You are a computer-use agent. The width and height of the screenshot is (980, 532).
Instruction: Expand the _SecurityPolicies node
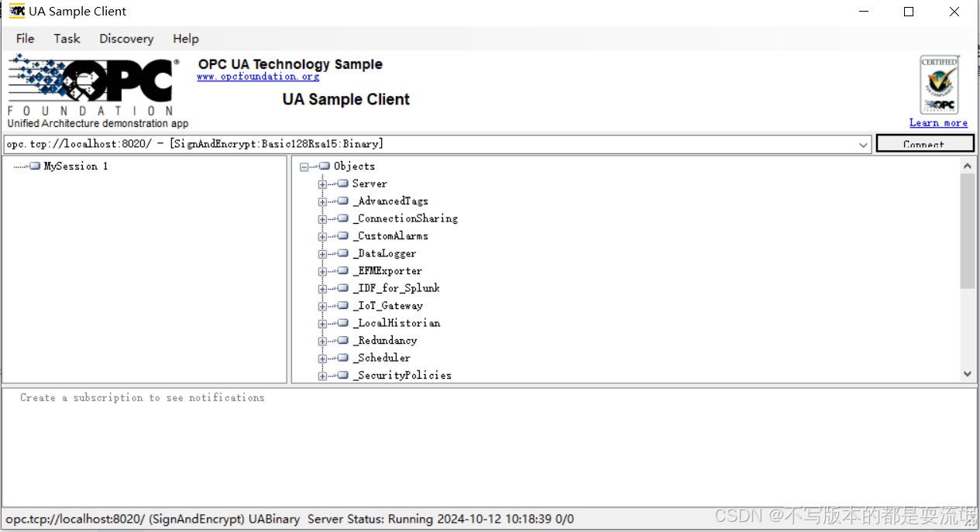pyautogui.click(x=322, y=376)
